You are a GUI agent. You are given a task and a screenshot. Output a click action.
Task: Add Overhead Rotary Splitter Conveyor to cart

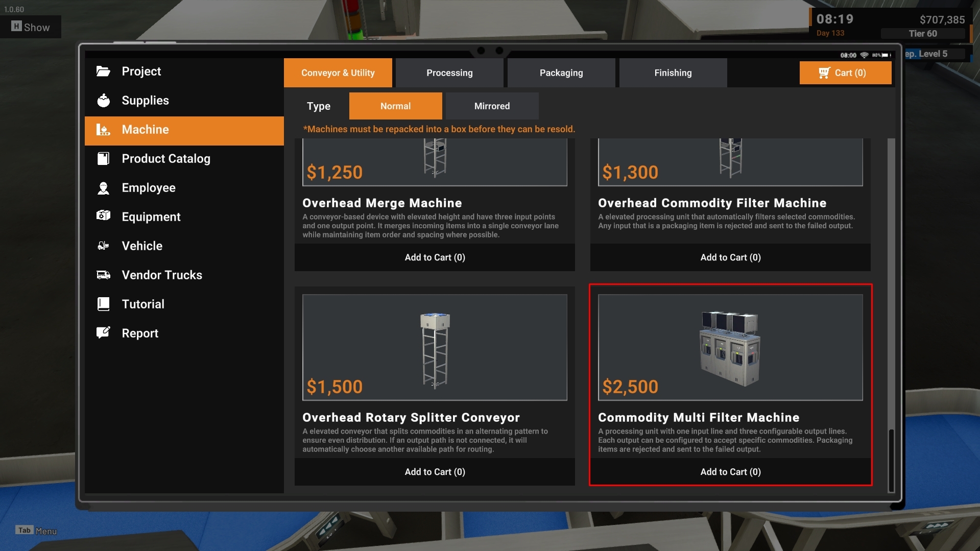435,472
